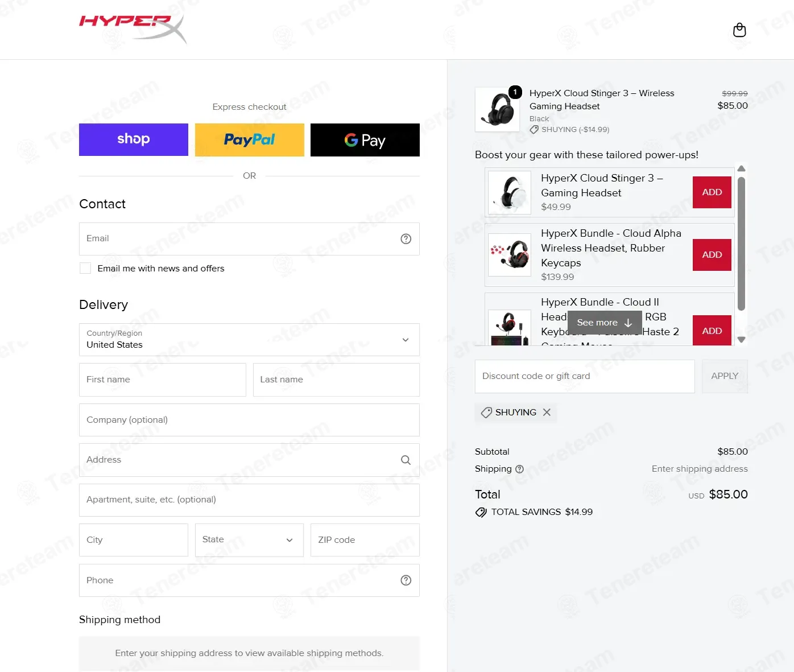Pay with PayPal express checkout

point(250,139)
